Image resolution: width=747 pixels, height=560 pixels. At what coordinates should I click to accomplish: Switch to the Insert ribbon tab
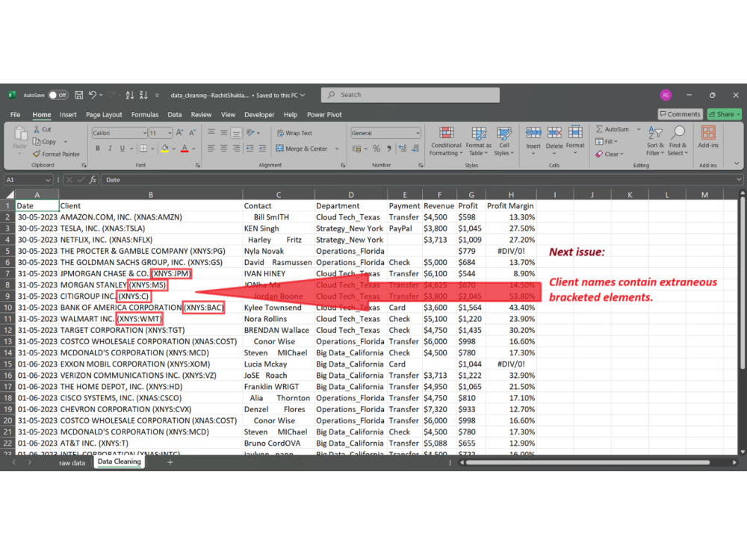click(x=68, y=115)
